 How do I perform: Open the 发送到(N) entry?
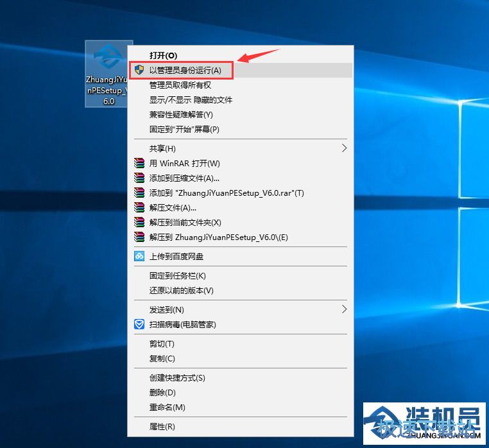coord(240,310)
